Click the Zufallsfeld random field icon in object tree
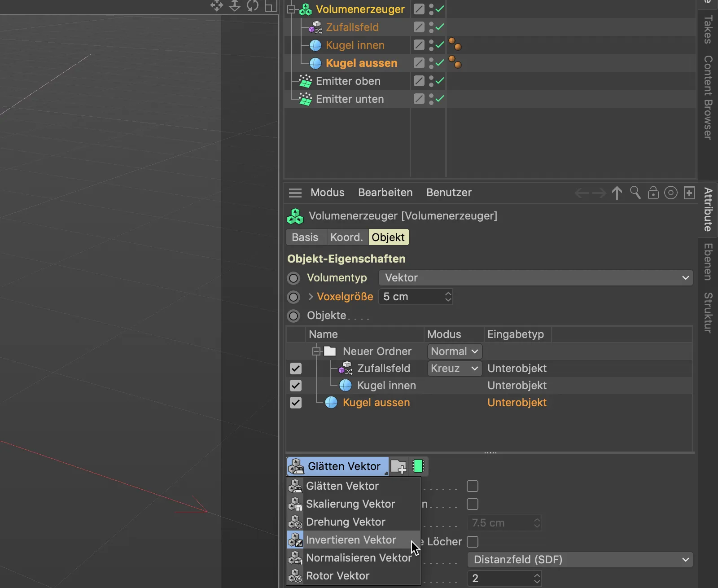Image resolution: width=718 pixels, height=588 pixels. point(316,27)
